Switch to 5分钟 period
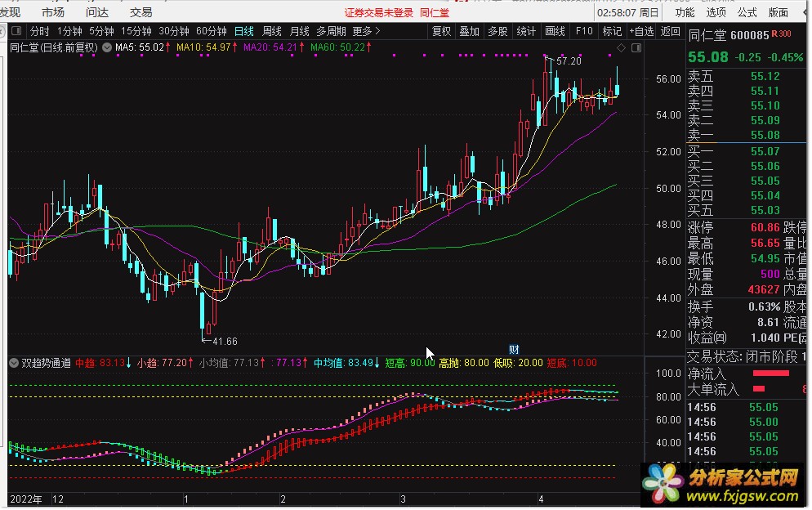The image size is (812, 510). (x=101, y=31)
